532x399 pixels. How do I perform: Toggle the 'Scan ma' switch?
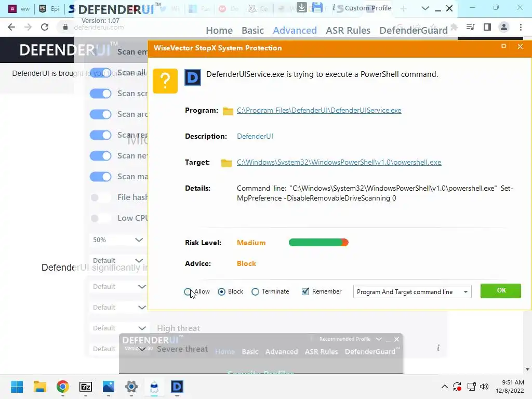100,177
